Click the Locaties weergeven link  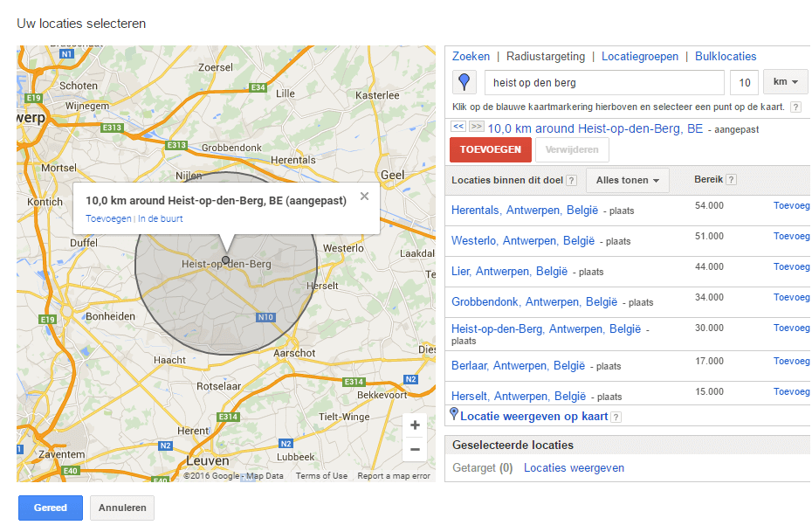point(574,468)
